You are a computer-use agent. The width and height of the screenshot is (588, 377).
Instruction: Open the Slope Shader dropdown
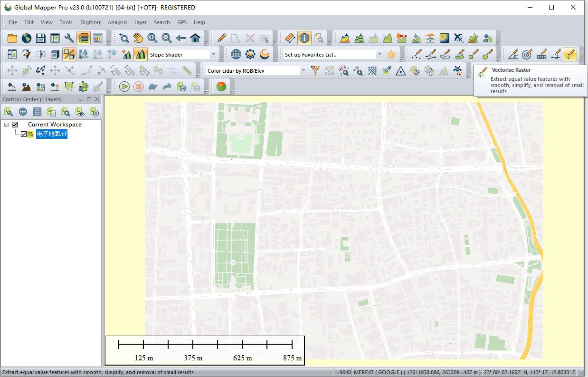(213, 55)
